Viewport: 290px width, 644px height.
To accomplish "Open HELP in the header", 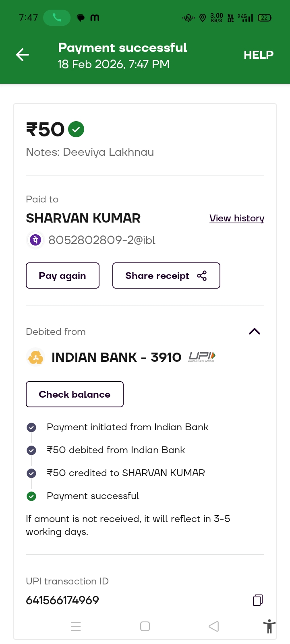I will 258,55.
